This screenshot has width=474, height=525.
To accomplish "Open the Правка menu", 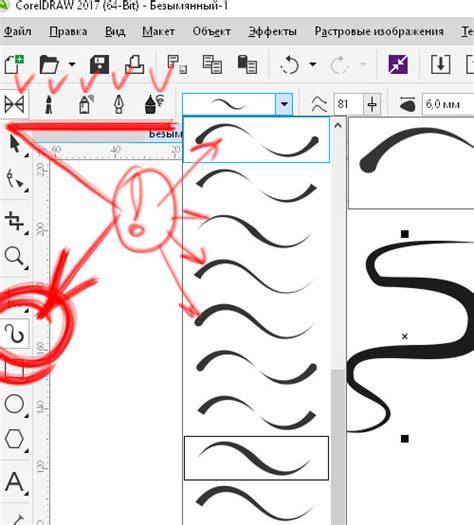I will 68,31.
